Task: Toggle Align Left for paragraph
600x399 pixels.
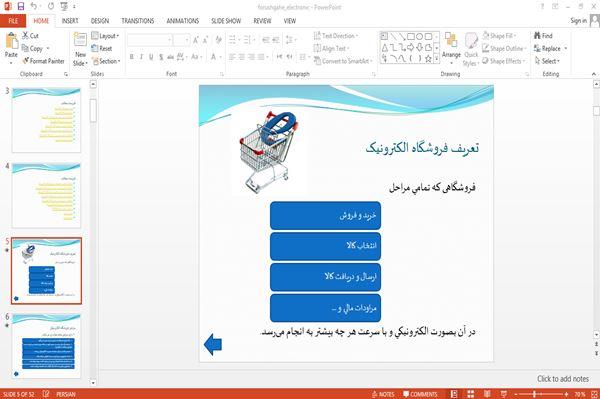Action: [x=232, y=57]
